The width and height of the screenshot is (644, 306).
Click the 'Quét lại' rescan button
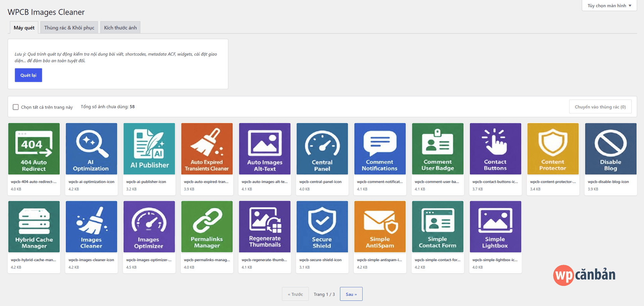[x=29, y=75]
